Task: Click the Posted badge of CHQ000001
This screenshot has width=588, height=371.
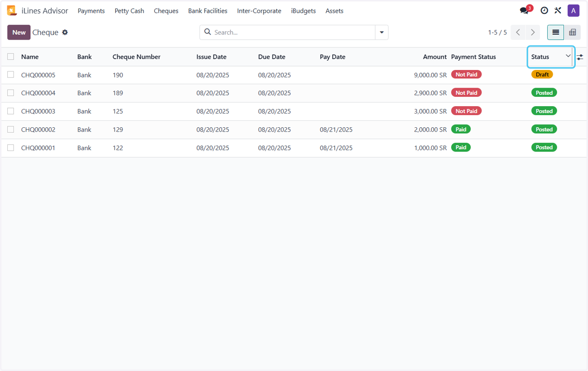Action: pos(544,147)
